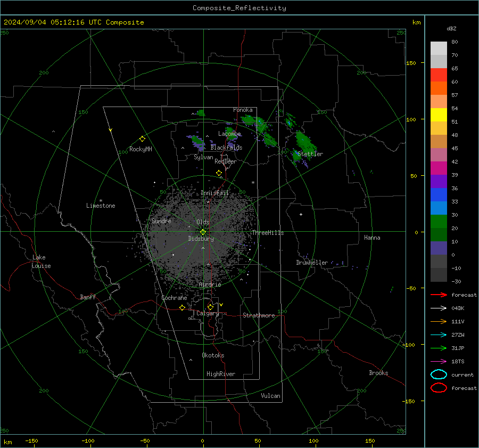The width and height of the screenshot is (479, 448).
Task: Pick yellow swatch between 54 and 51 dBZ
Action: click(x=439, y=115)
